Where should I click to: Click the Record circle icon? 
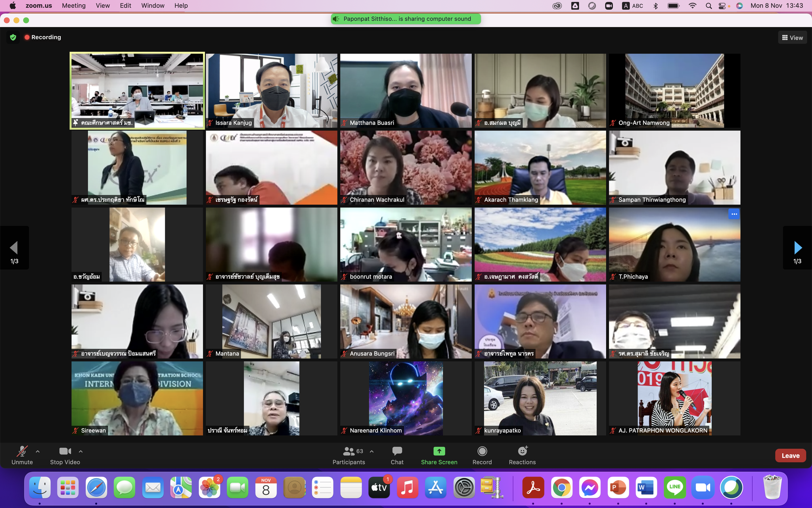click(x=482, y=451)
